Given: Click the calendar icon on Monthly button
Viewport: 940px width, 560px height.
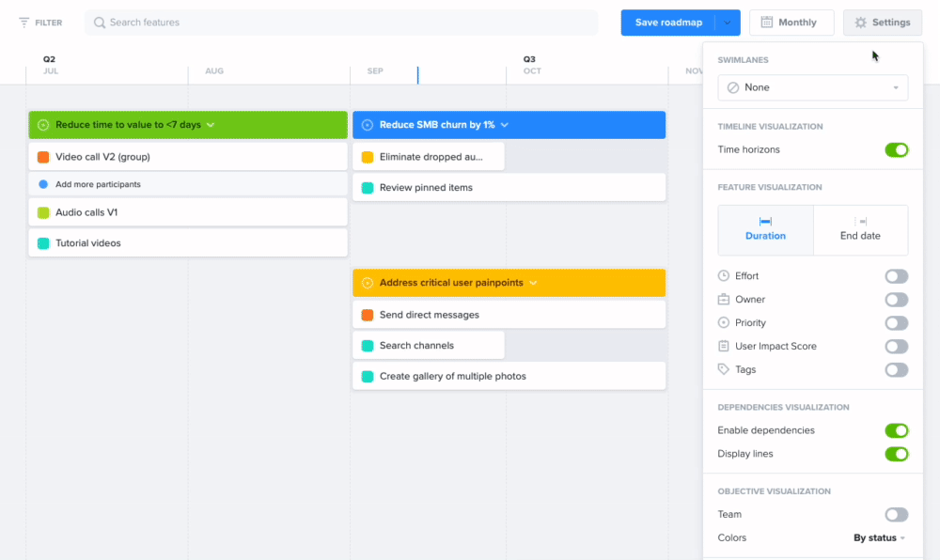Looking at the screenshot, I should coord(767,23).
